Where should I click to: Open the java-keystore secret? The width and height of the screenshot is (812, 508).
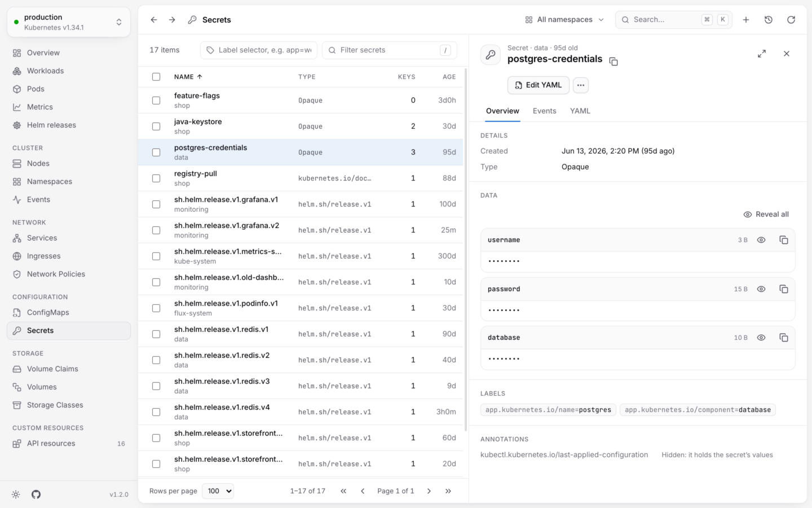tap(301, 126)
